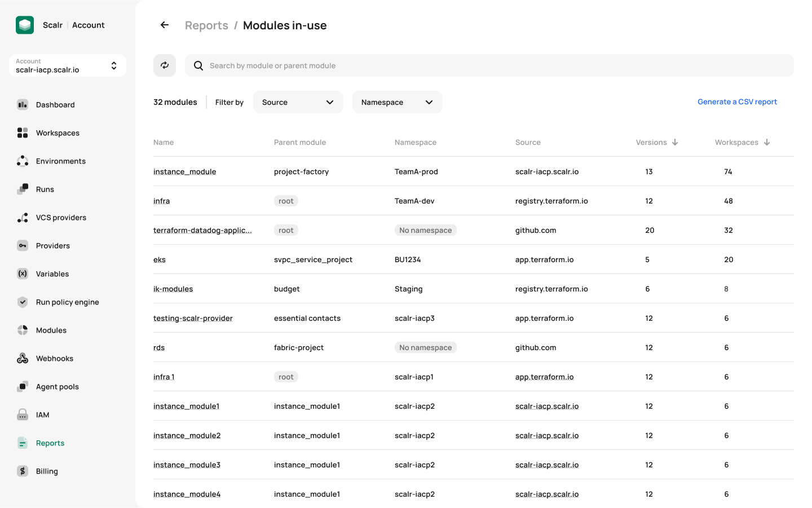Open Environments menu item
Screen dimensions: 812x508
61,161
